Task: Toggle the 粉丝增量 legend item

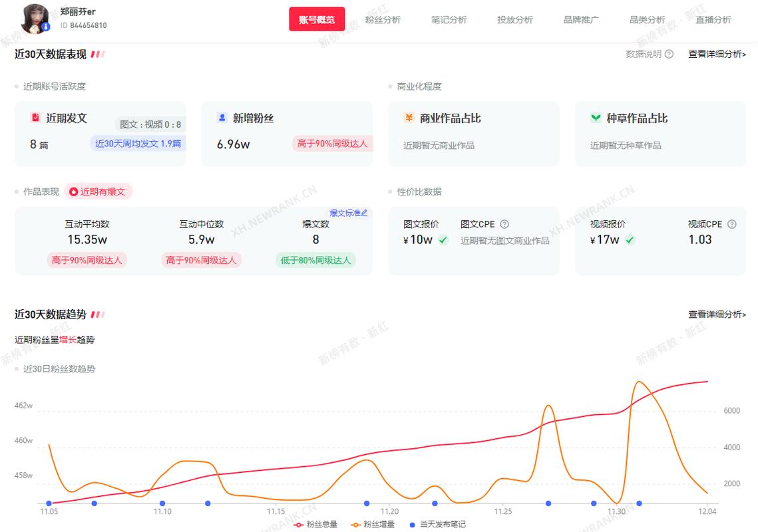Action: point(374,524)
